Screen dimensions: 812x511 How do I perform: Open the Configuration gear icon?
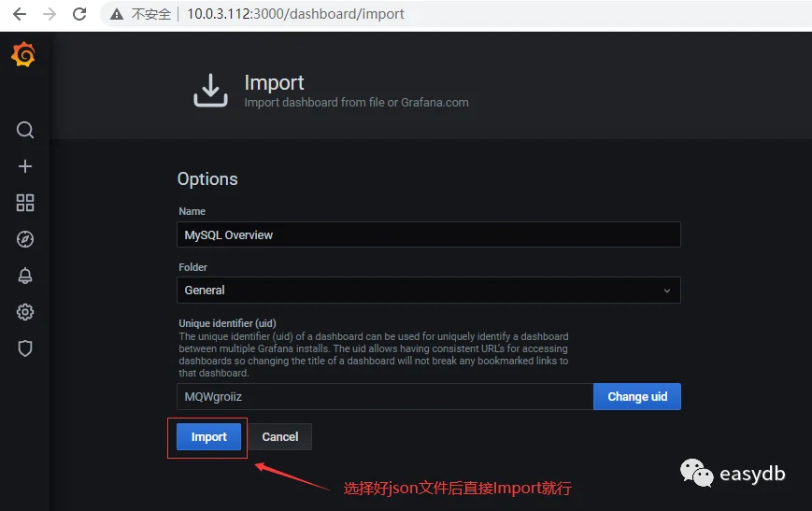pos(25,312)
